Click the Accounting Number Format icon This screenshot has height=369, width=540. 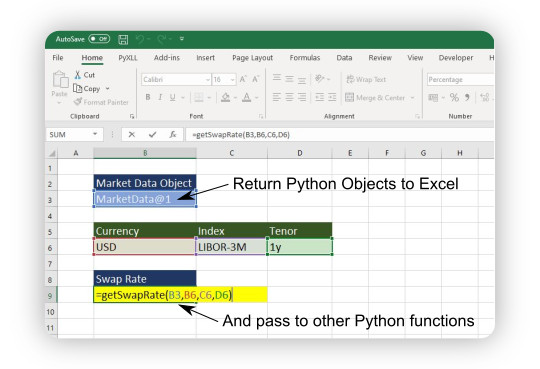click(x=433, y=98)
